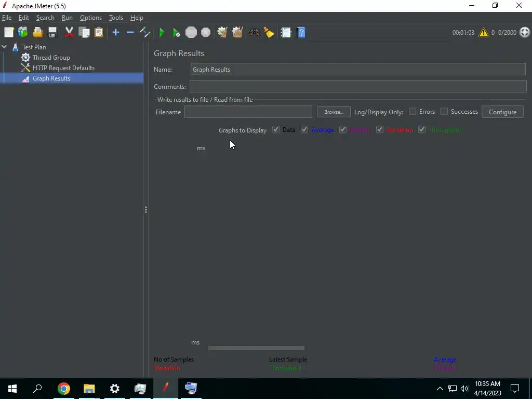Save the test plan with disk icon
The width and height of the screenshot is (532, 399).
click(x=52, y=33)
